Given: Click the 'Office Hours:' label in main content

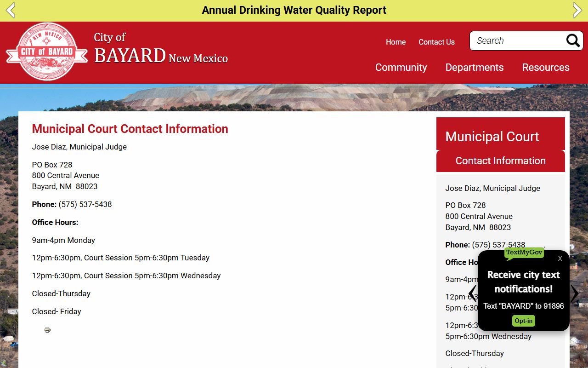Looking at the screenshot, I should click(55, 222).
